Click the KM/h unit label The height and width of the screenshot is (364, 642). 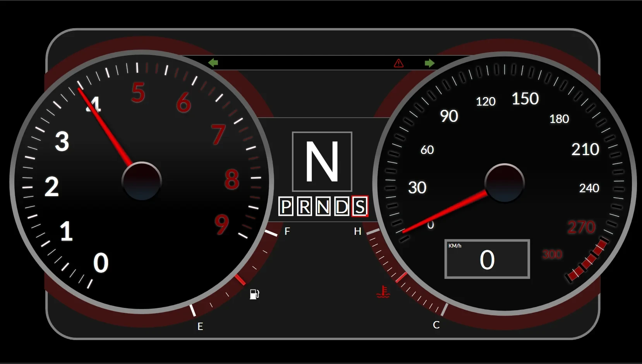(x=455, y=245)
